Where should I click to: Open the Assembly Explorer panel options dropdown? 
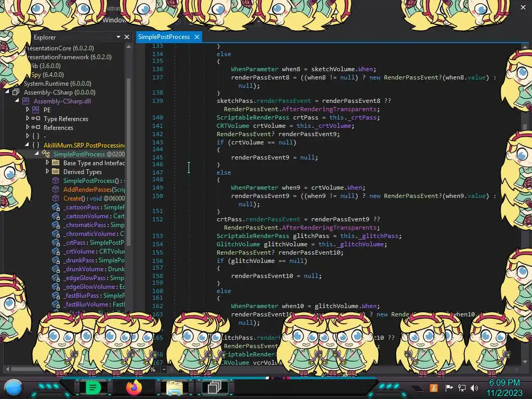(118, 37)
